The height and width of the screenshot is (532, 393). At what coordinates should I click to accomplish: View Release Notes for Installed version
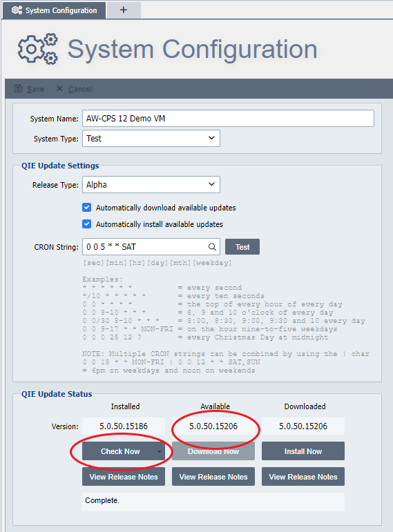(x=124, y=476)
